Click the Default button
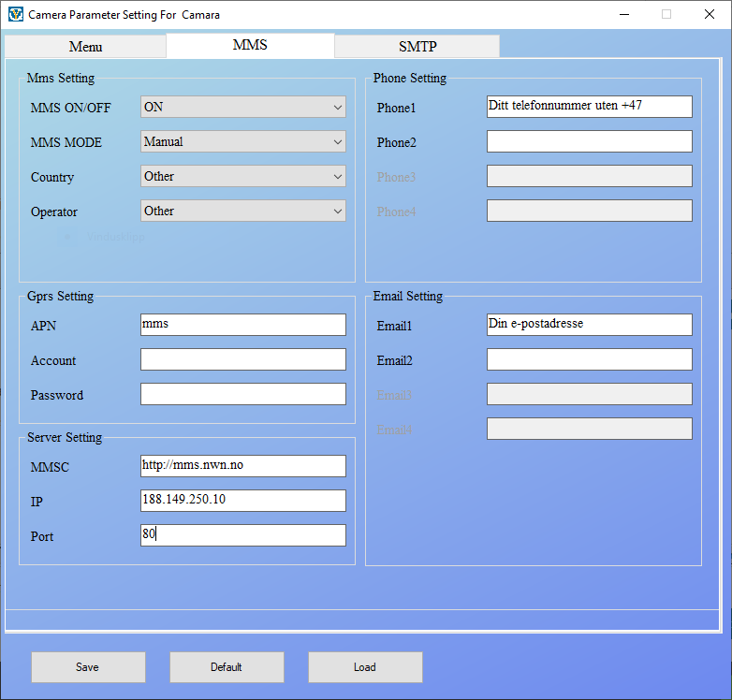Image resolution: width=732 pixels, height=700 pixels. [x=227, y=667]
